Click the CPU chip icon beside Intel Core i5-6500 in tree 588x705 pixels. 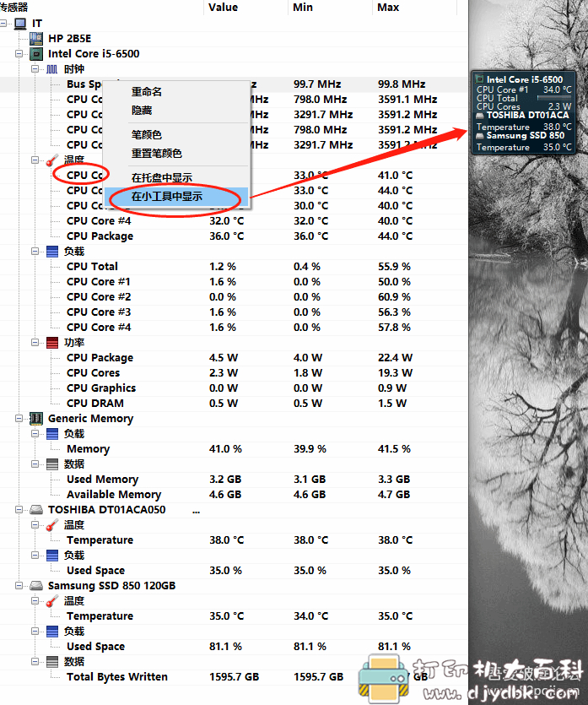click(36, 54)
